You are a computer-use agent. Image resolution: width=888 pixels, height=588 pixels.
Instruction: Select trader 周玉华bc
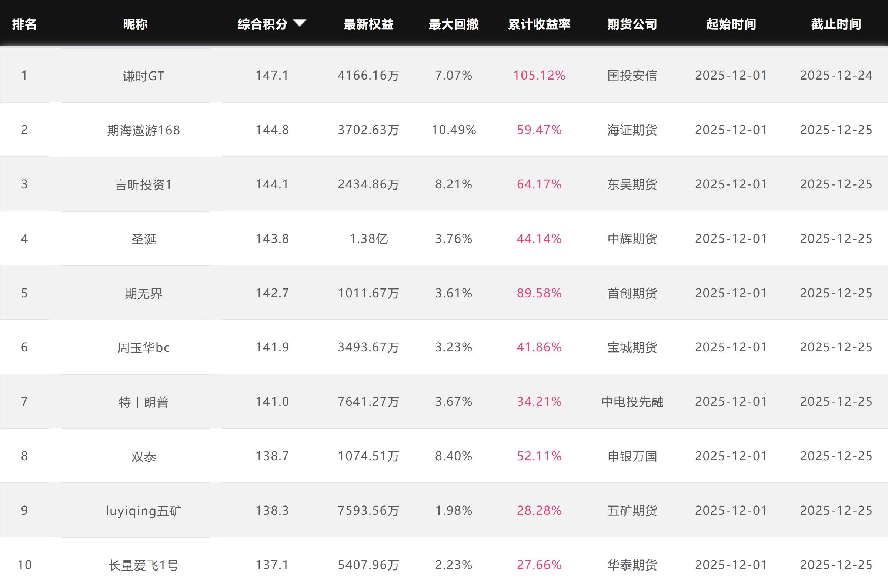144,348
